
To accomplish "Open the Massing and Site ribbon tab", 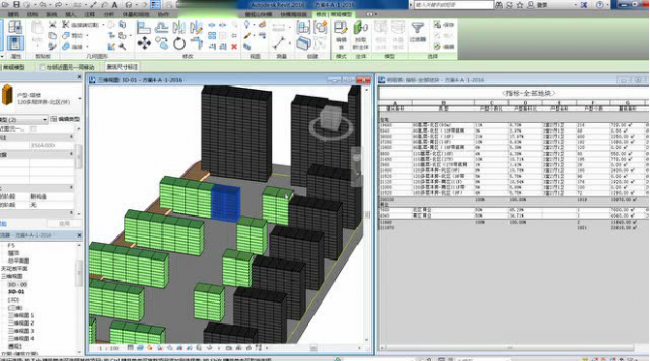I will (135, 14).
